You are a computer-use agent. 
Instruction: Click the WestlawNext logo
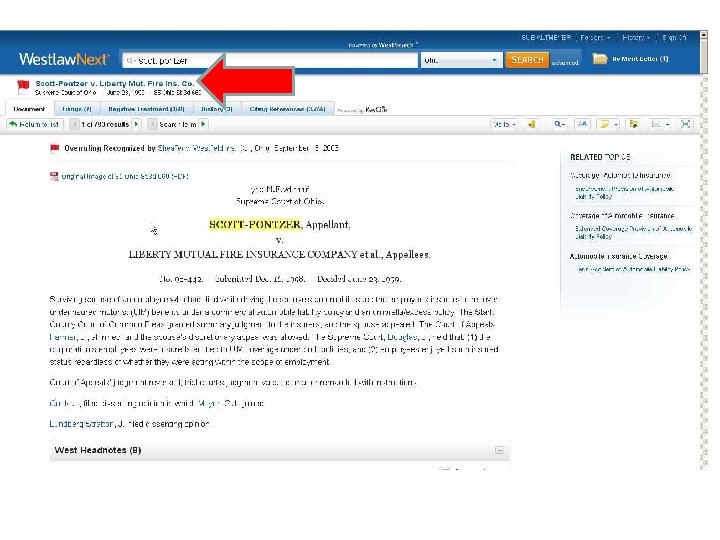point(64,59)
